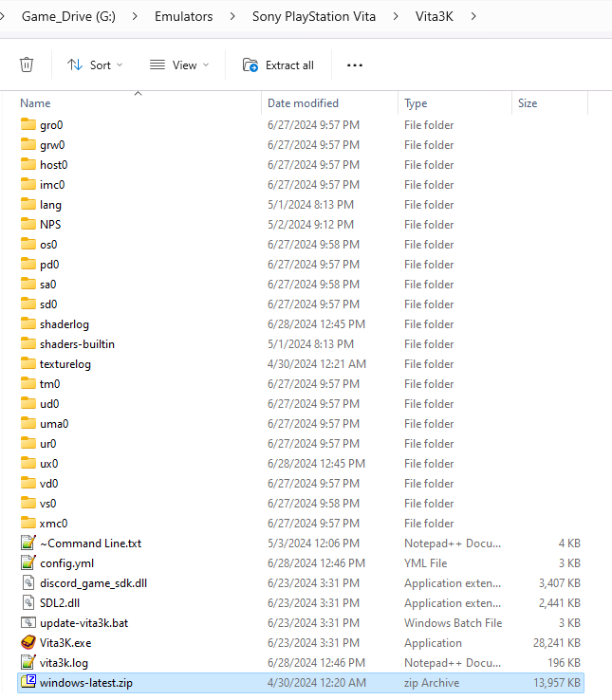This screenshot has height=700, width=612.
Task: Expand chevron after Sony PlayStation Vita
Action: 396,16
